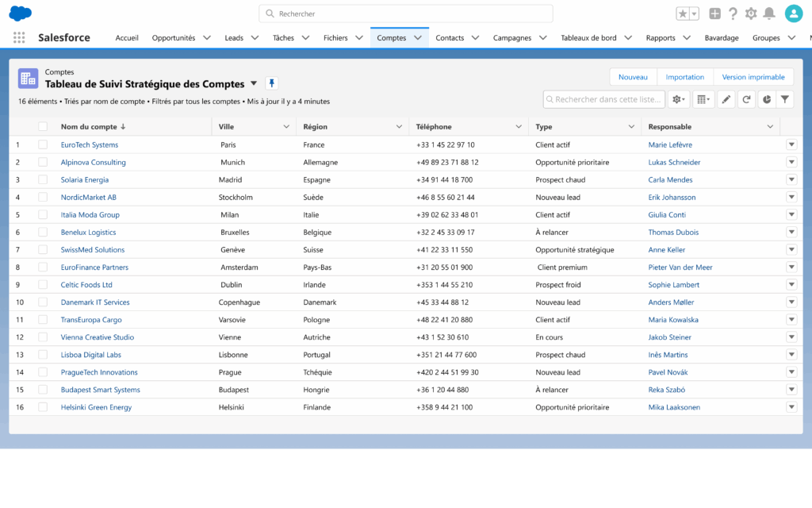Show the charts panel
812x508 pixels.
pyautogui.click(x=767, y=99)
